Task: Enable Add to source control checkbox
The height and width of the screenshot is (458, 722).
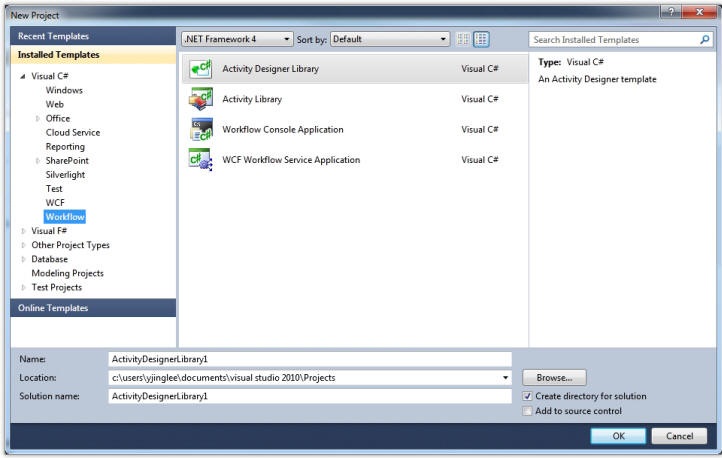Action: click(528, 411)
